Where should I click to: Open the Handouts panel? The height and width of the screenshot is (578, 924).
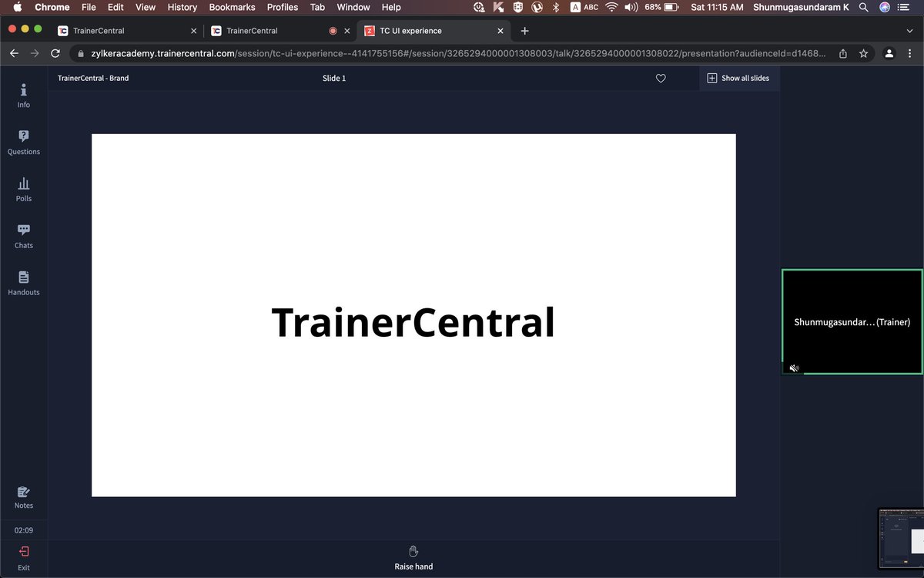[x=24, y=284]
